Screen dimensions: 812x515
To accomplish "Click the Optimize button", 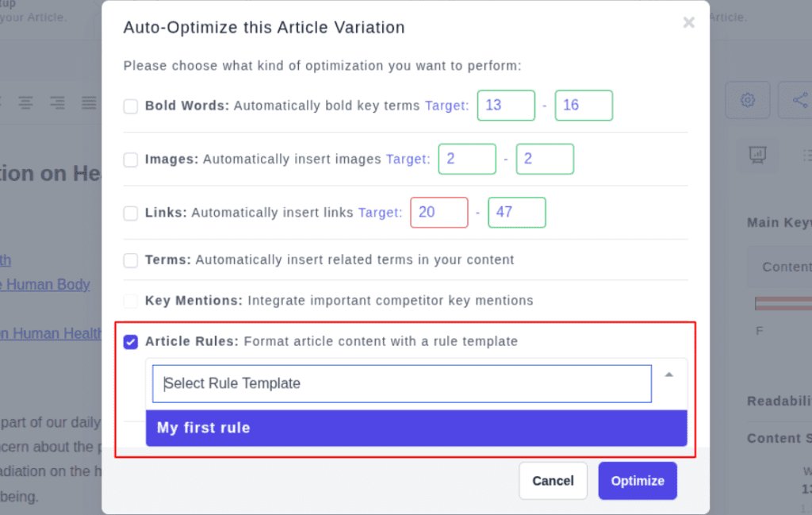I will pyautogui.click(x=638, y=481).
